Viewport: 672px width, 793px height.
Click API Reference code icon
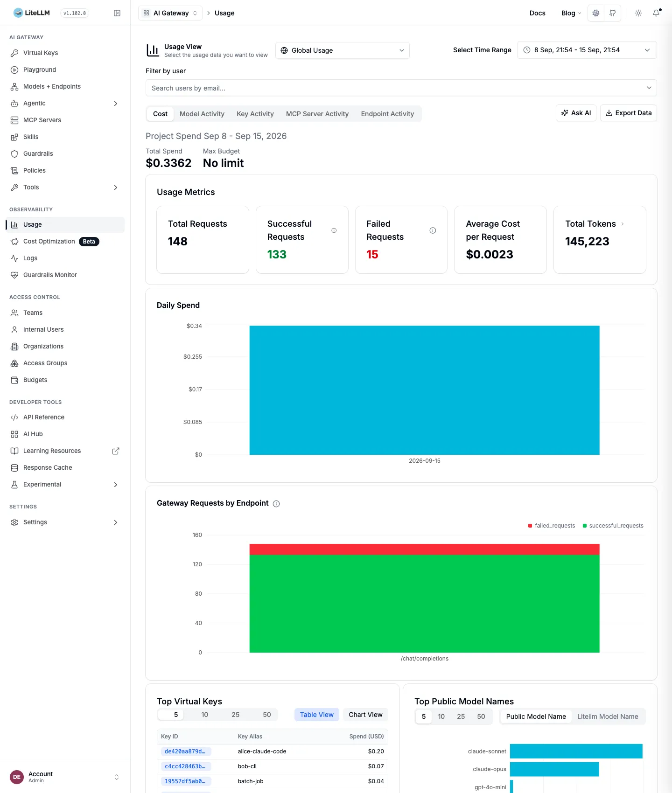(14, 417)
